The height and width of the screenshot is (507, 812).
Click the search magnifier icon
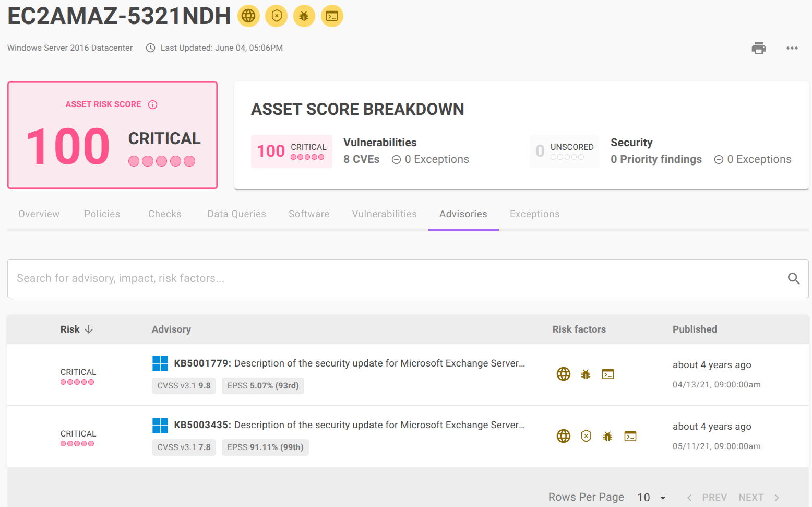(x=793, y=278)
